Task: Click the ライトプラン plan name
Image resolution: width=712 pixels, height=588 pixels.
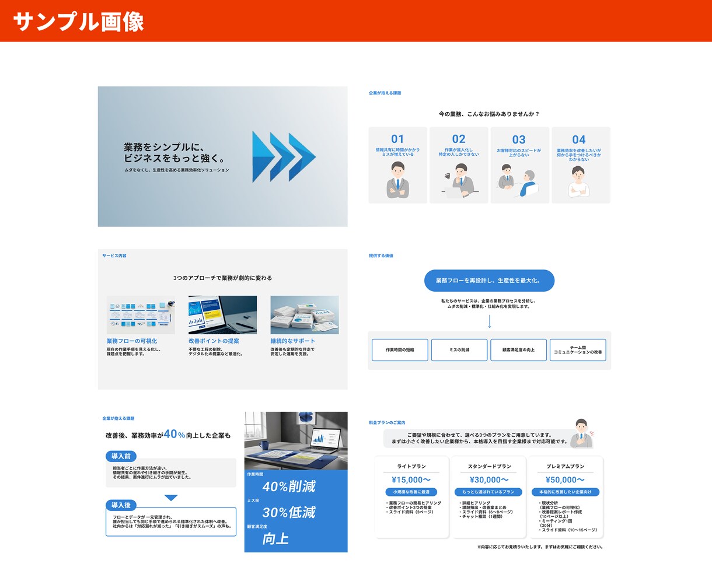Action: (411, 467)
